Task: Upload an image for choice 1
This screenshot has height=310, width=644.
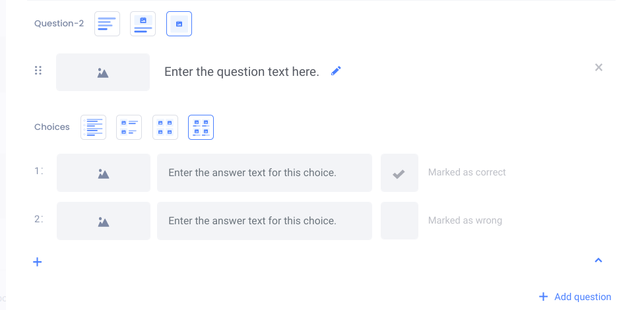Action: point(104,173)
